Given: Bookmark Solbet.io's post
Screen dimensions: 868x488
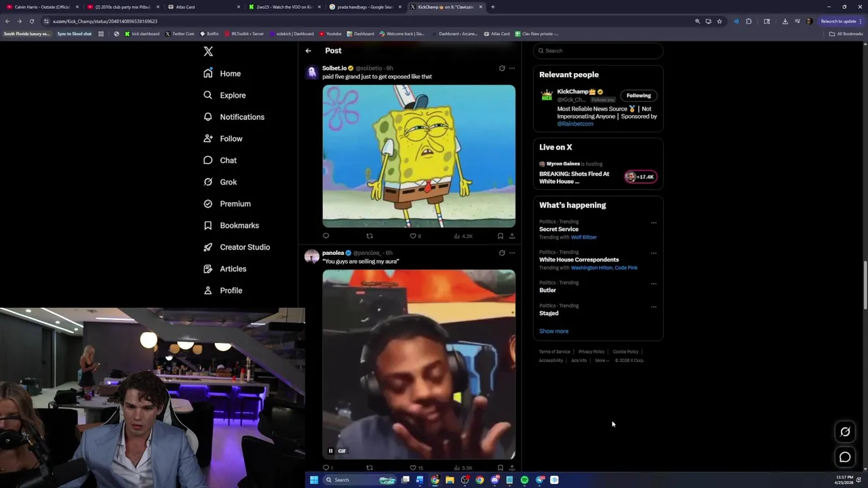Looking at the screenshot, I should 500,236.
